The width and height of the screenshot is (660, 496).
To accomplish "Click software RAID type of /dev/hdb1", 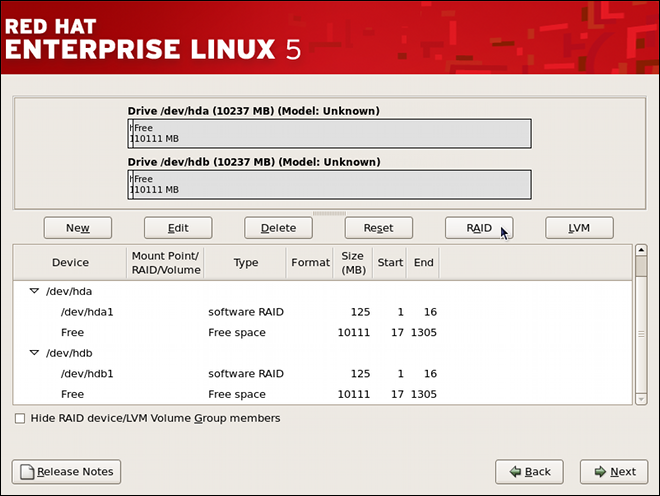I will coord(246,373).
